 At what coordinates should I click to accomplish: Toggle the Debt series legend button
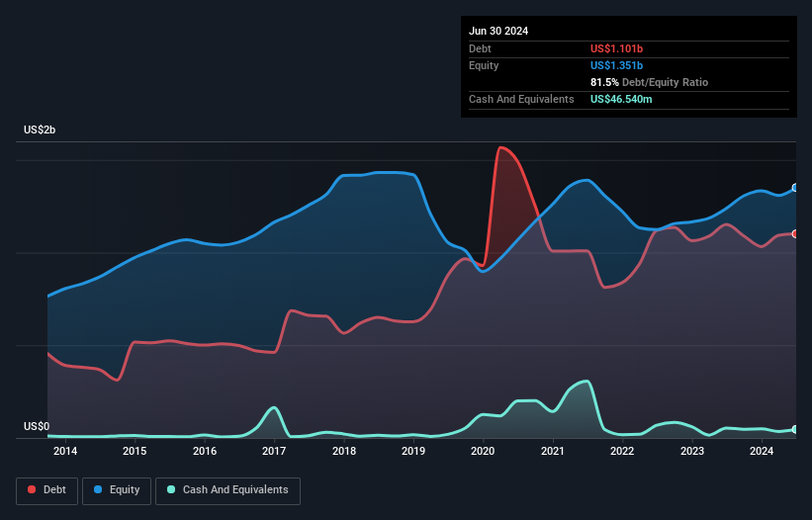[x=47, y=490]
